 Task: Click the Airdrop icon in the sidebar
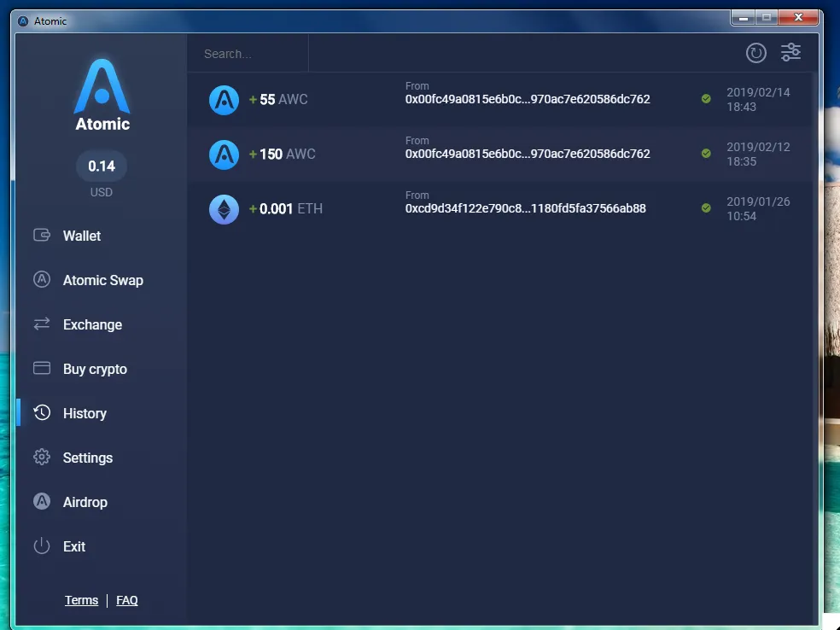[42, 501]
